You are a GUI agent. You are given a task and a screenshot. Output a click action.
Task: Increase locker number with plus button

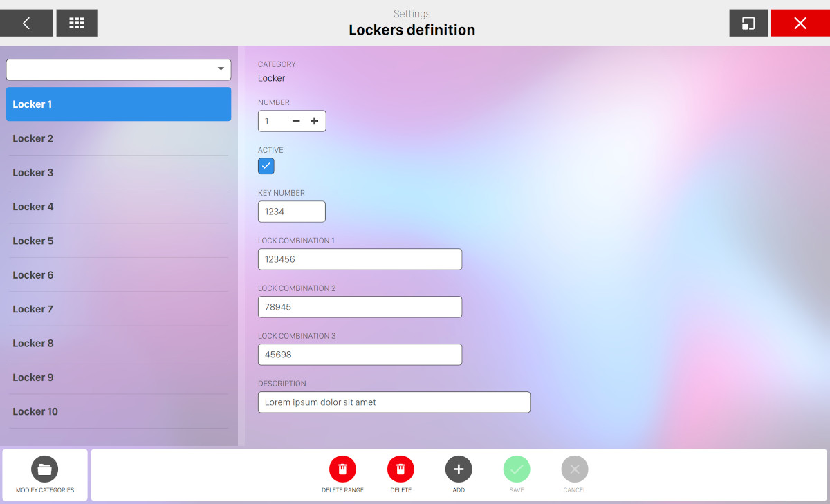coord(314,121)
